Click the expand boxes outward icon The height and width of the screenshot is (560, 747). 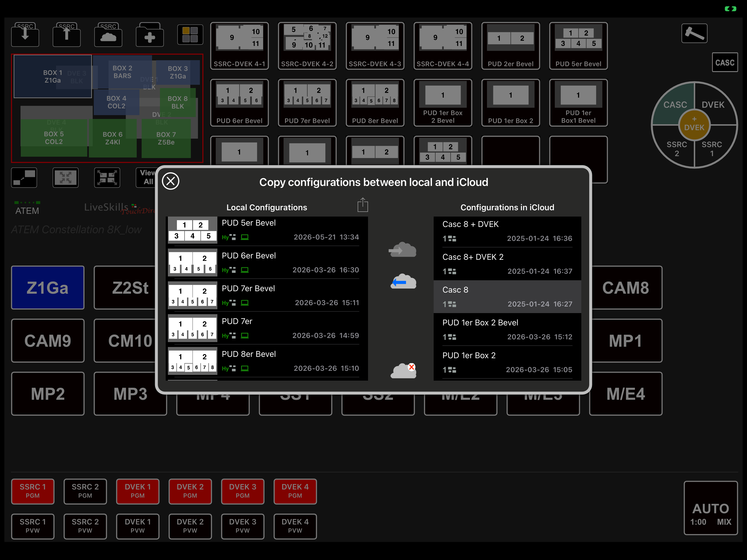pos(107,178)
